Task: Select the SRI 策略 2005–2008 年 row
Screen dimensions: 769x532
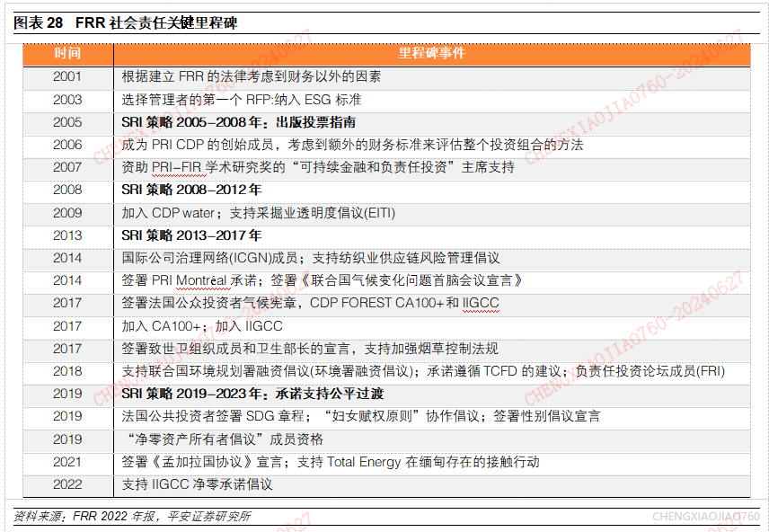Action: point(386,122)
